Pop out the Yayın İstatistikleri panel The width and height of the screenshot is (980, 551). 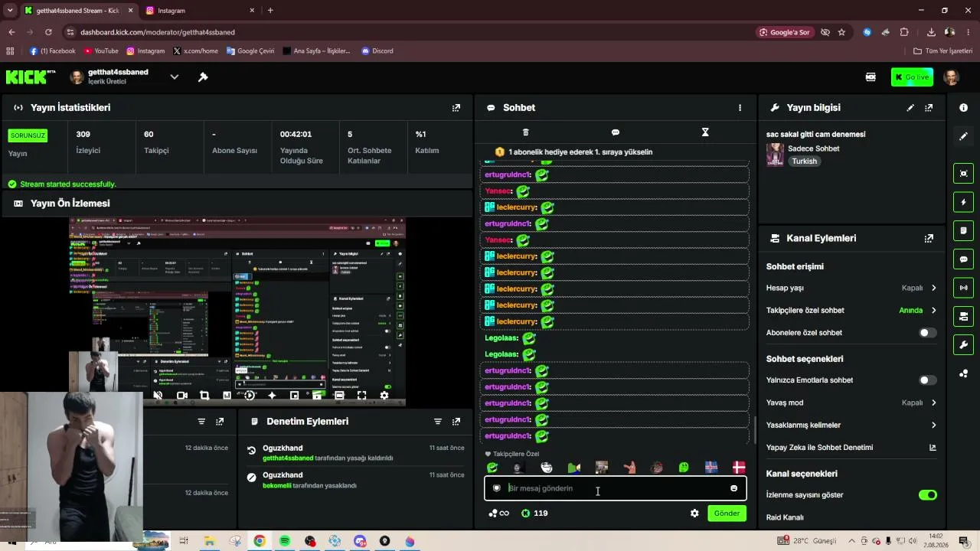[x=456, y=108]
